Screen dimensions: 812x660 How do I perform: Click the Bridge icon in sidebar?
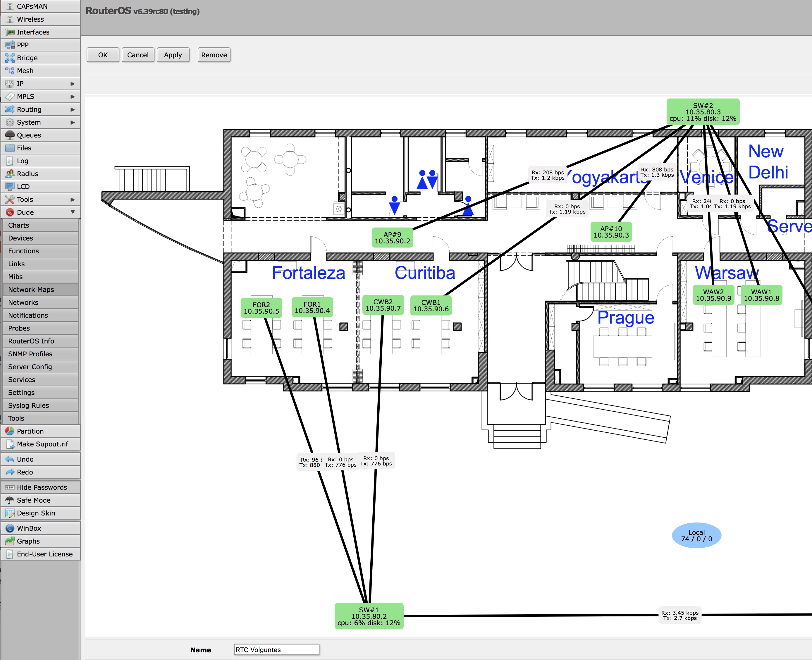pyautogui.click(x=10, y=58)
